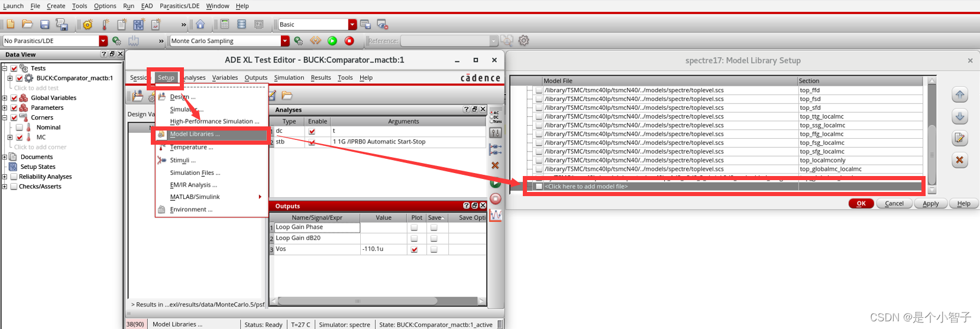The image size is (980, 329).
Task: Click the settings gear icon right of Reference field
Action: [523, 41]
